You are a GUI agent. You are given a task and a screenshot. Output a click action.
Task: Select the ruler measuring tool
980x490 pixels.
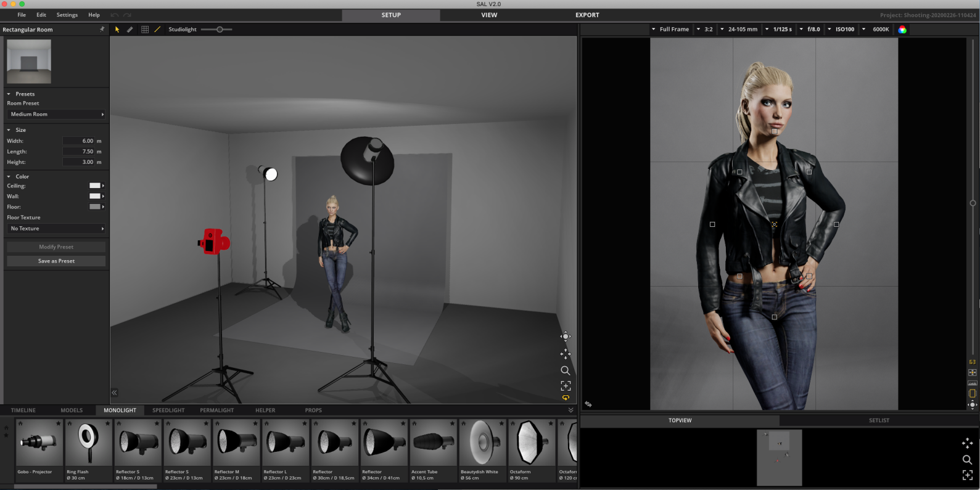130,30
